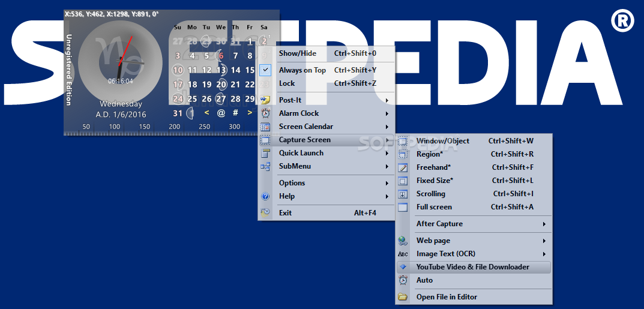The width and height of the screenshot is (644, 309).
Task: Choose Show/Hide from the context menu
Action: pos(327,53)
